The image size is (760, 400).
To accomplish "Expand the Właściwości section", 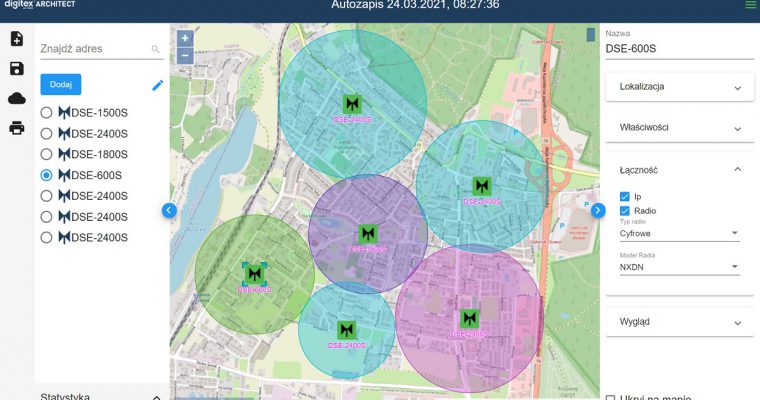I will (x=679, y=129).
